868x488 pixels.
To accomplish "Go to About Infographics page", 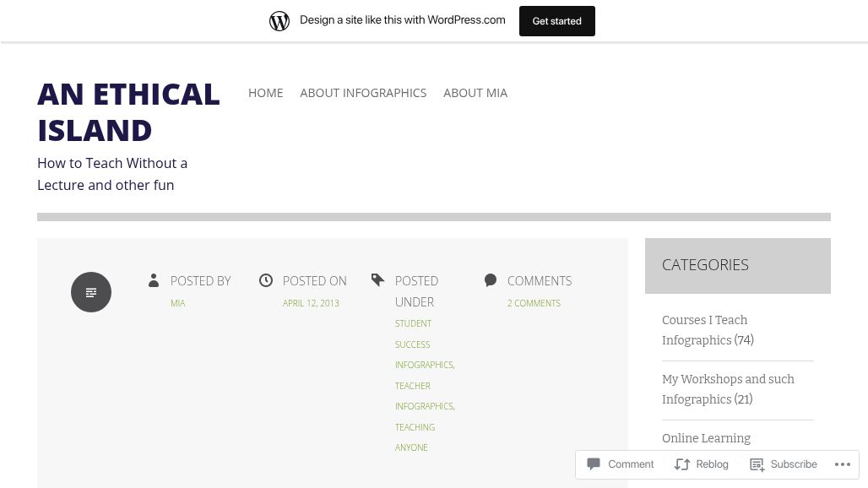I will click(x=363, y=93).
